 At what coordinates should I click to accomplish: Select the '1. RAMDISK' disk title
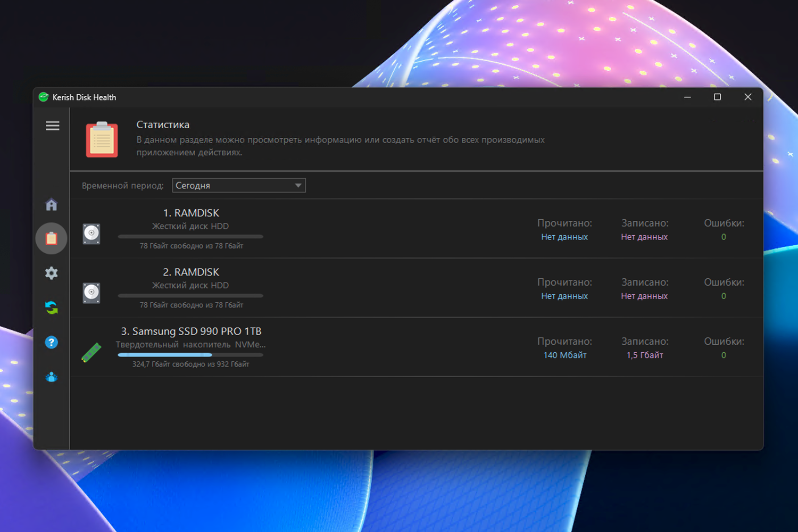tap(191, 213)
